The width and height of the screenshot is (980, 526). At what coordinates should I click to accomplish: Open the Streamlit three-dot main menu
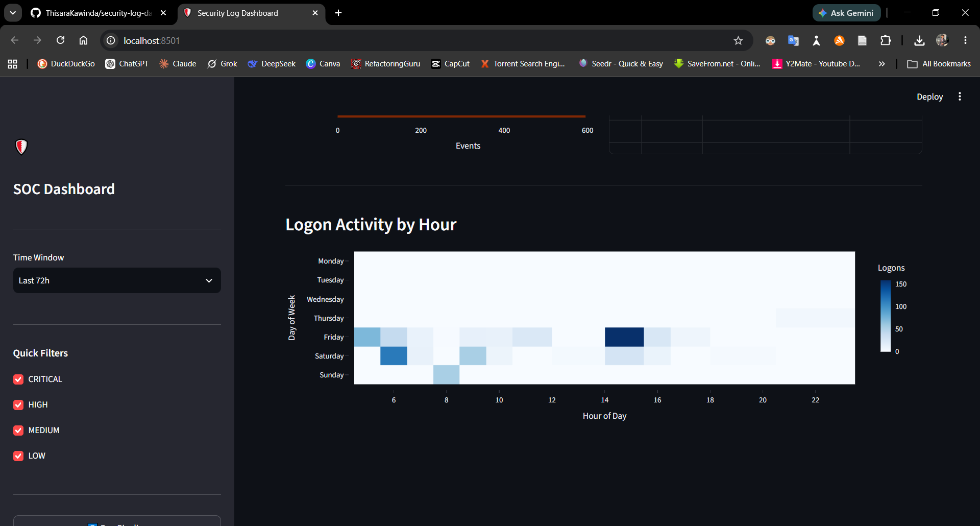coord(960,97)
